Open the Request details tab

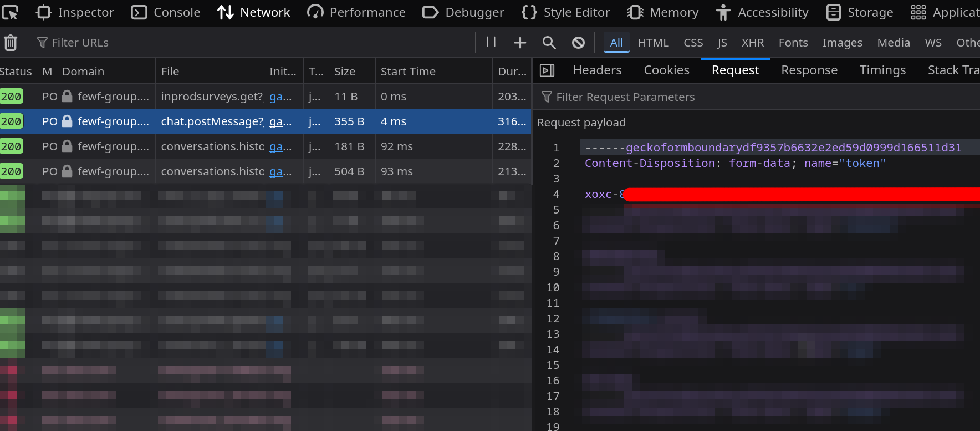coord(735,70)
